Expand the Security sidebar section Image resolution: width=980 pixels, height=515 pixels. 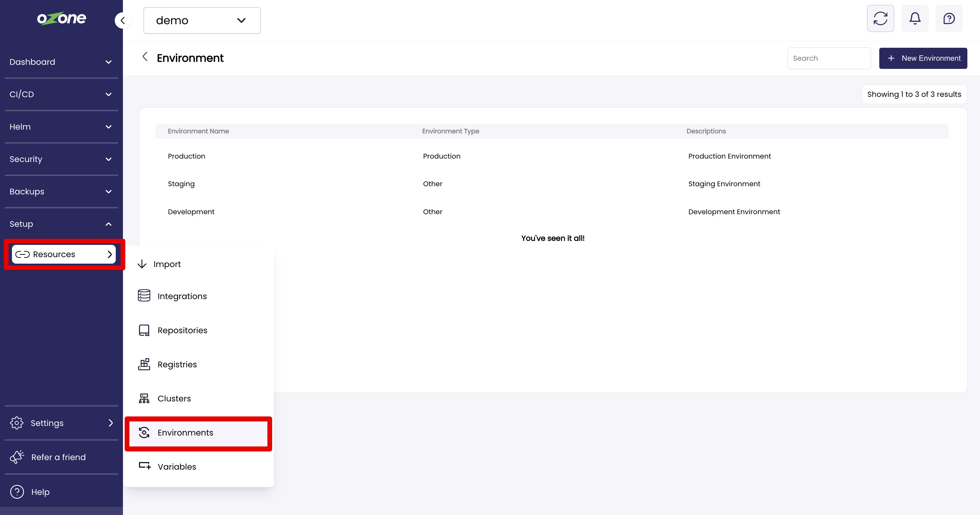pyautogui.click(x=61, y=159)
